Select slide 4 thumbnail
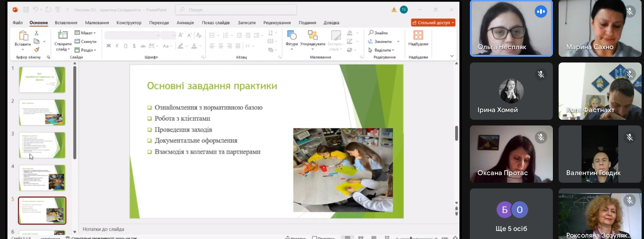 42,177
